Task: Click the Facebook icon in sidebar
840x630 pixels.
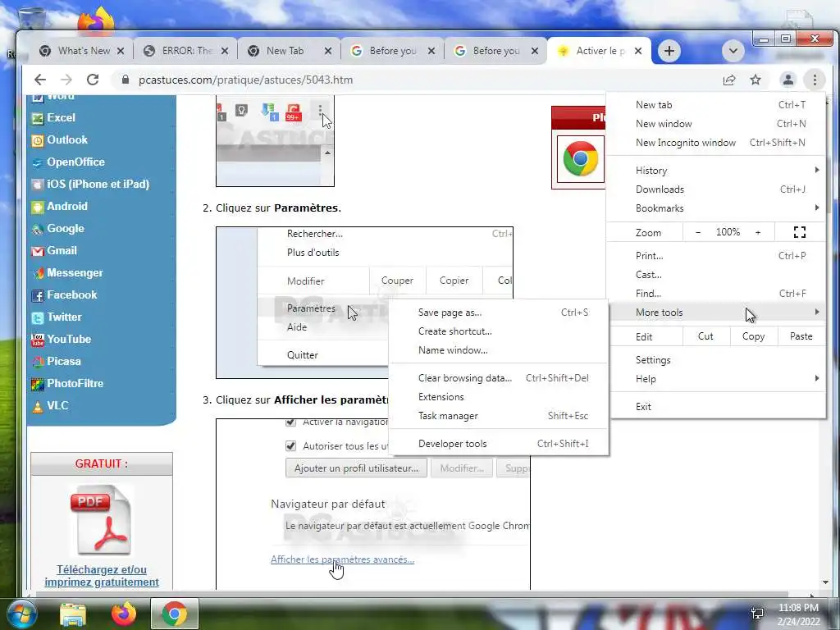Action: click(38, 295)
